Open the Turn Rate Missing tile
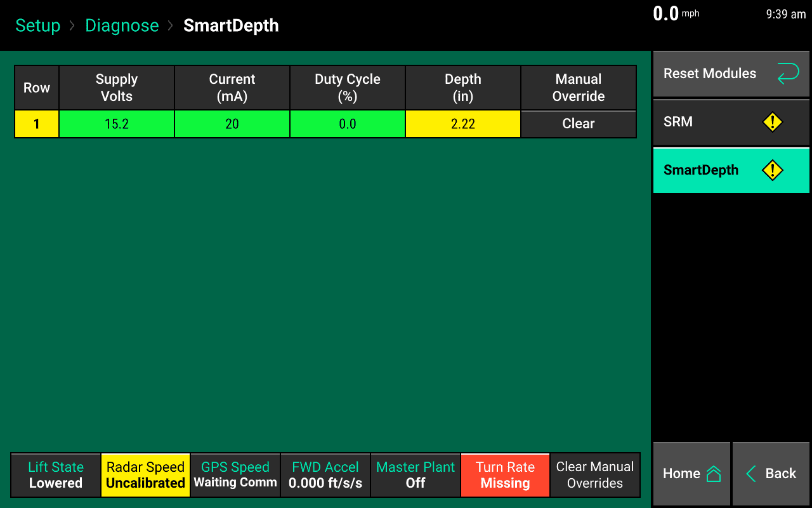 coord(505,475)
